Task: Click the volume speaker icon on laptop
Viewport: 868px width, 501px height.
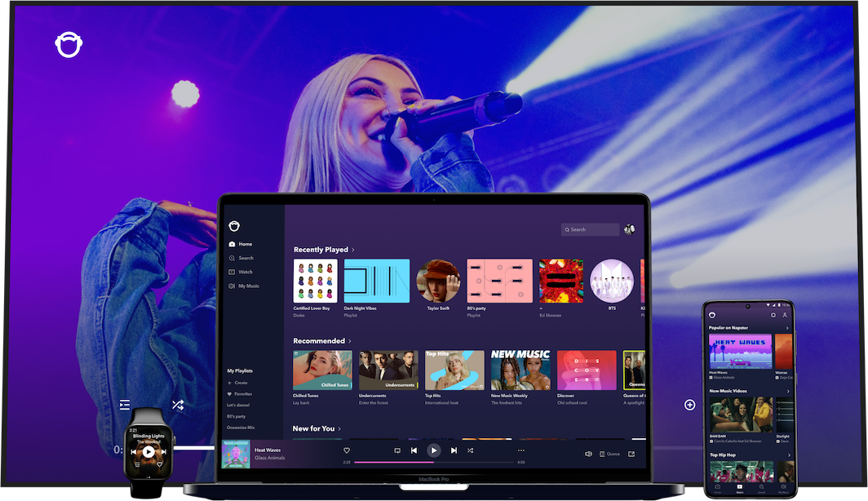Action: pyautogui.click(x=588, y=454)
